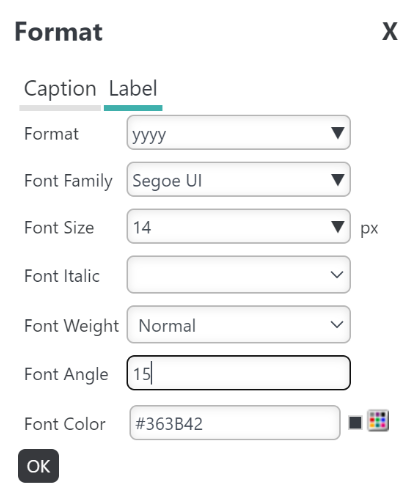Confirm changes with the OK button
The height and width of the screenshot is (494, 417).
point(38,466)
